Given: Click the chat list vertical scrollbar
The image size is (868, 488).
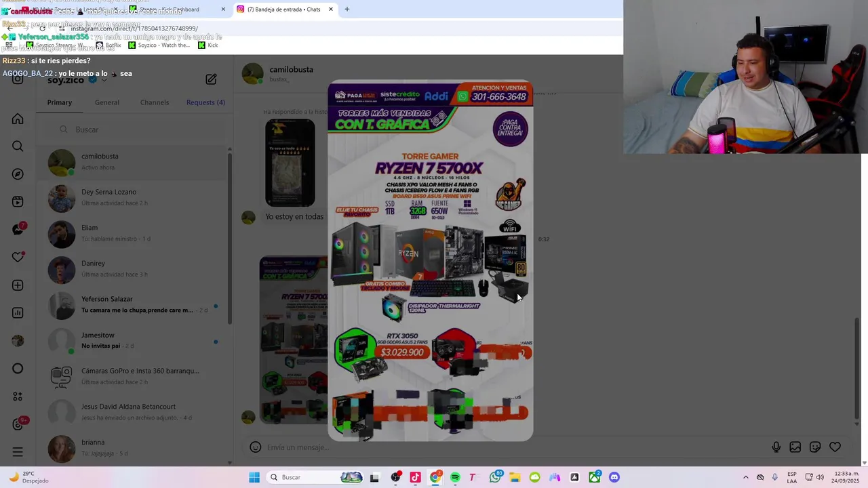Looking at the screenshot, I should (230, 237).
